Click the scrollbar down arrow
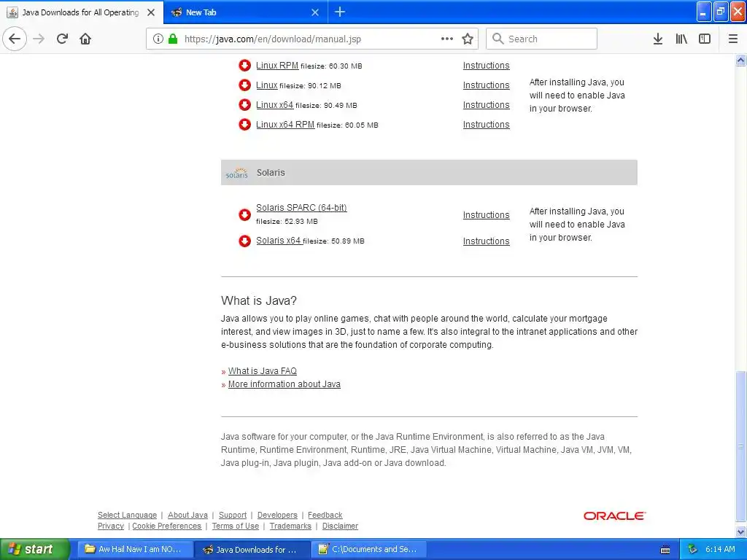747x560 pixels. click(x=741, y=532)
